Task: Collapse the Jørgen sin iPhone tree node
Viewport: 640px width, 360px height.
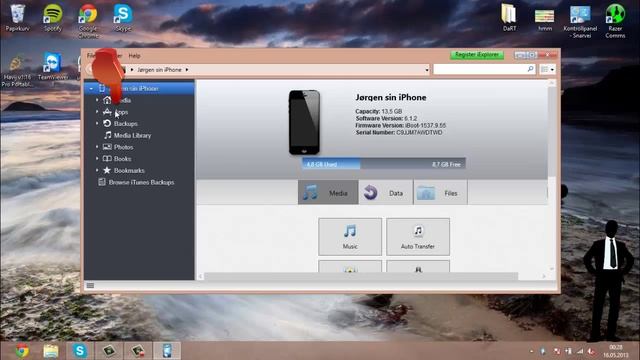Action: (x=91, y=89)
